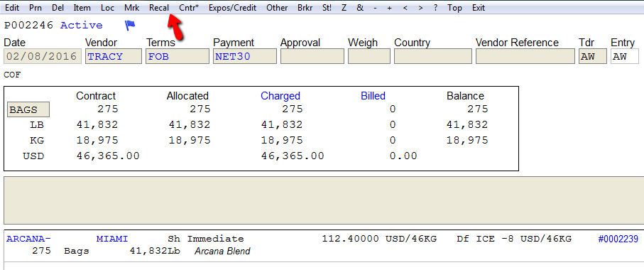Screen dimensions: 644x270
Task: Select the plus (+) menu item
Action: 389,8
